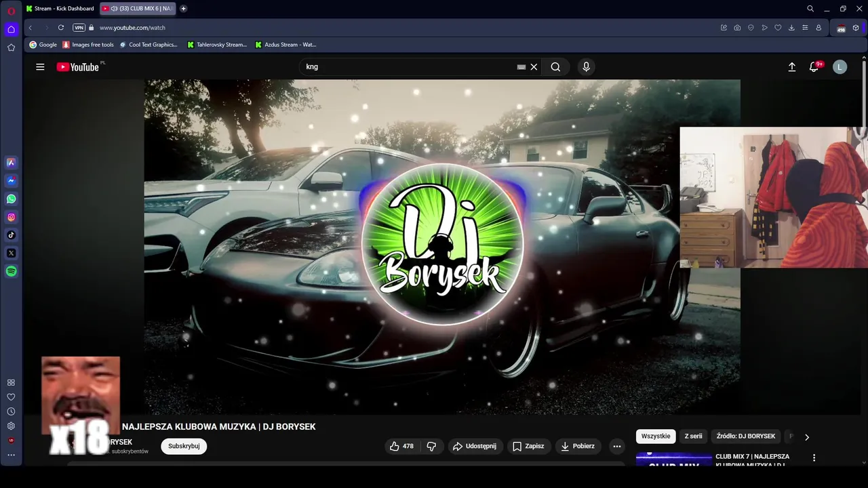Launch Aria AI from the sidebar
868x488 pixels.
coord(11,163)
